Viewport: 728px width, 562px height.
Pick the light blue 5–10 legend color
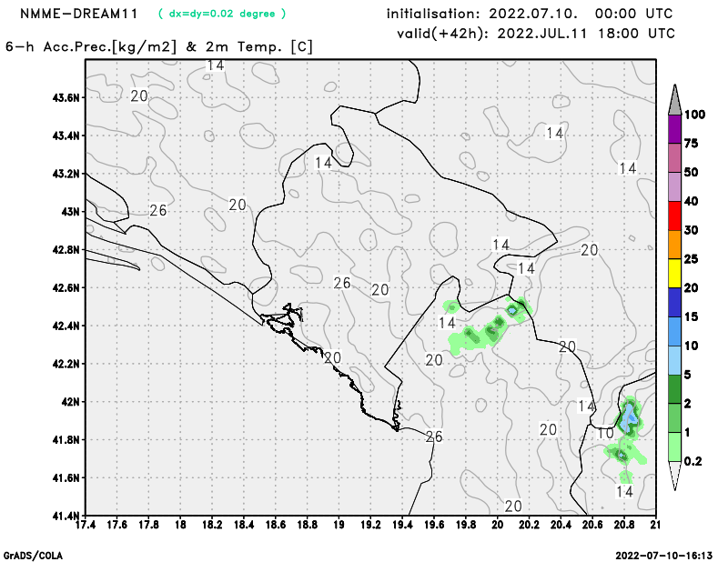(674, 360)
